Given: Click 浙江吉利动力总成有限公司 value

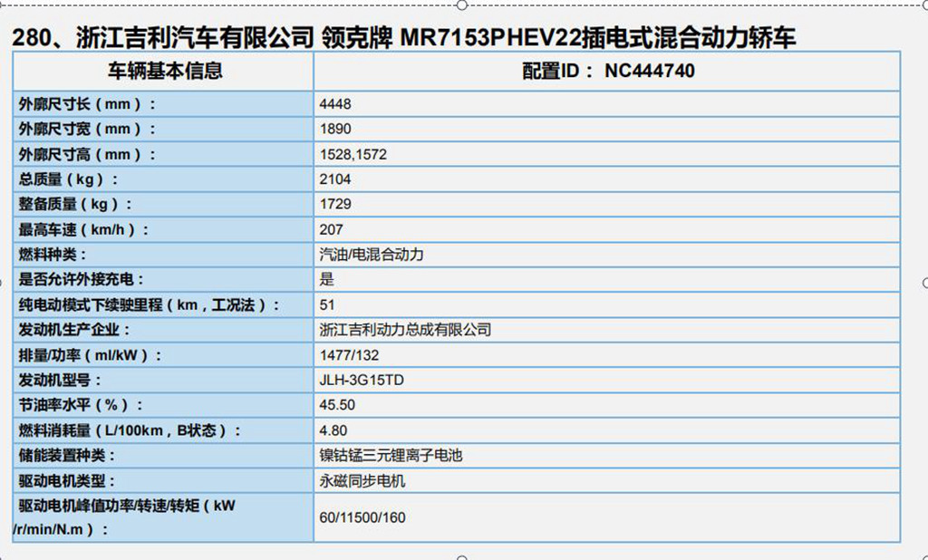Looking at the screenshot, I should [405, 330].
